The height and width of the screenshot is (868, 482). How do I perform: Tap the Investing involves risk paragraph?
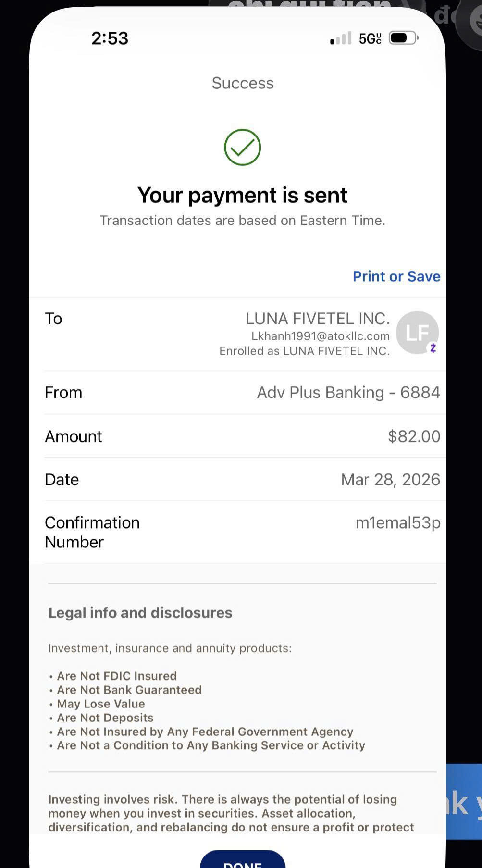(x=231, y=813)
